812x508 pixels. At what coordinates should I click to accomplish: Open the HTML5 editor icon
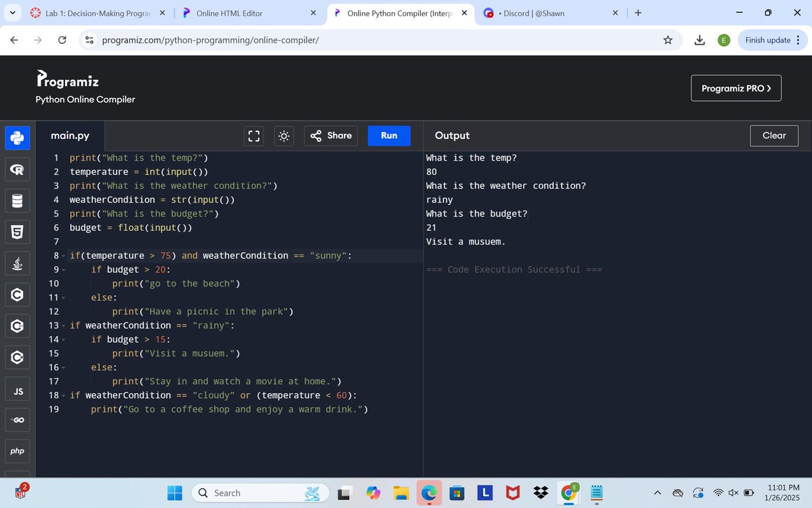(18, 232)
